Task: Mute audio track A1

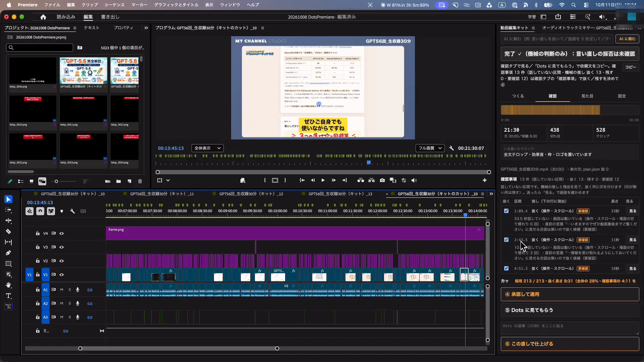Action: [62, 290]
